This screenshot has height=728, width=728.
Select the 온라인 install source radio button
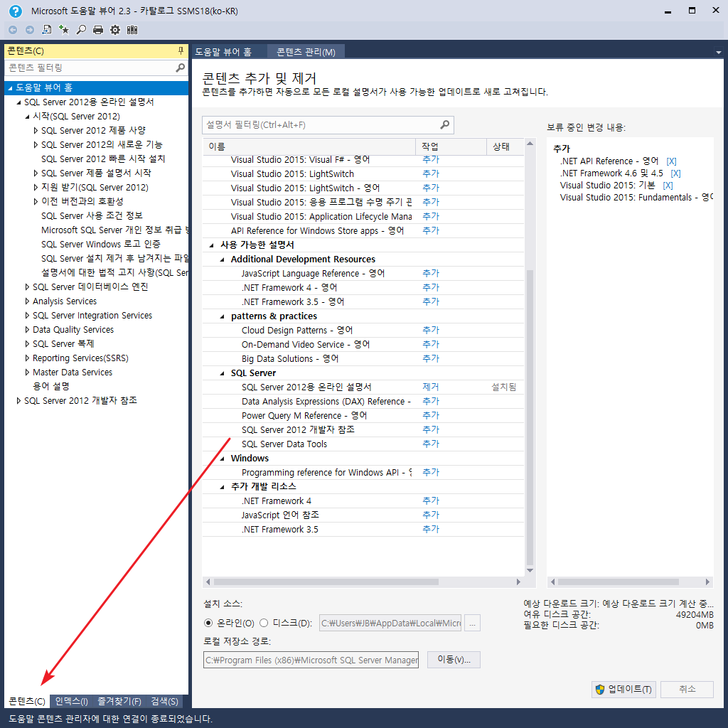(208, 623)
